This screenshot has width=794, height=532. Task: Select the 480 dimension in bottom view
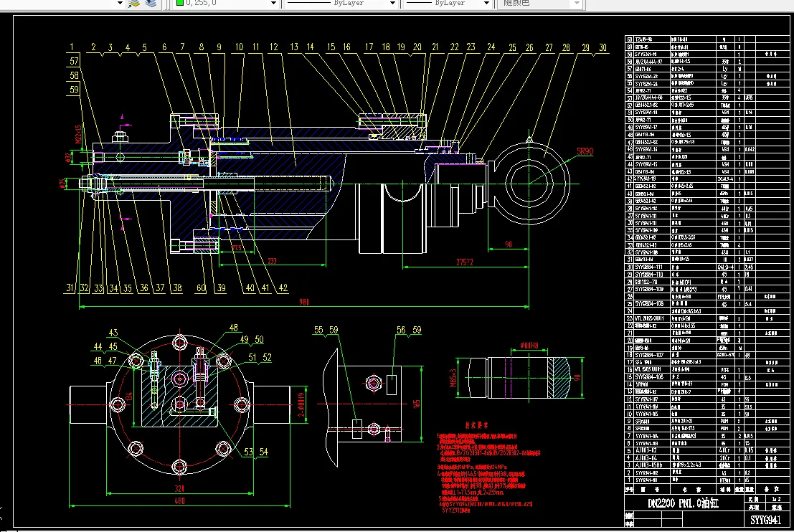click(x=179, y=500)
